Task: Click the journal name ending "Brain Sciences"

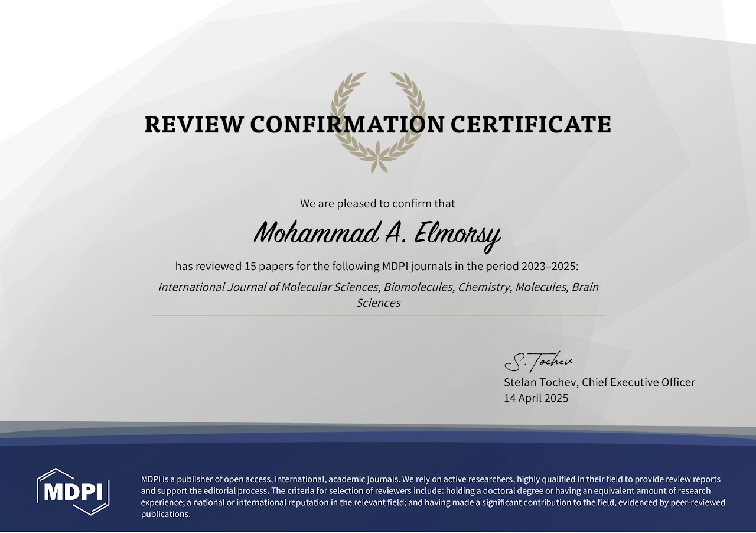Action: click(378, 295)
